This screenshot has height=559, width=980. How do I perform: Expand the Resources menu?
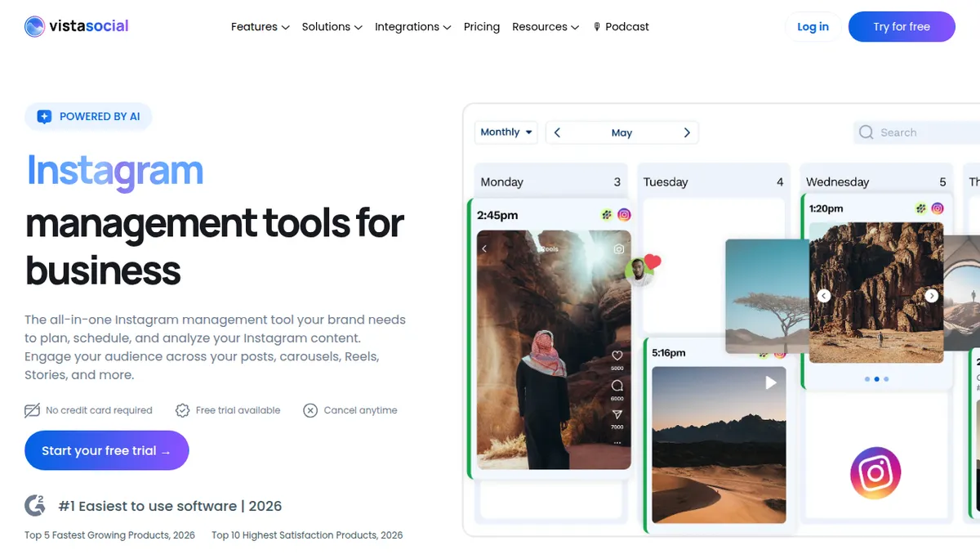[x=546, y=27]
